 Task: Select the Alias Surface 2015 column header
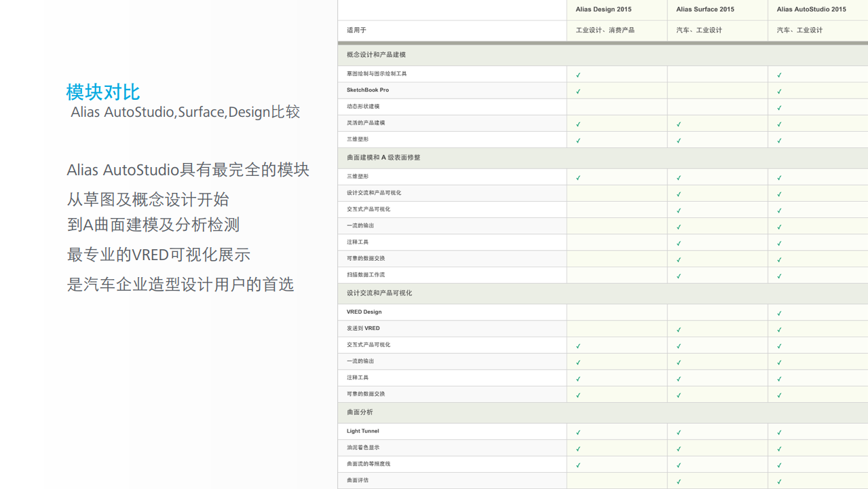click(705, 10)
